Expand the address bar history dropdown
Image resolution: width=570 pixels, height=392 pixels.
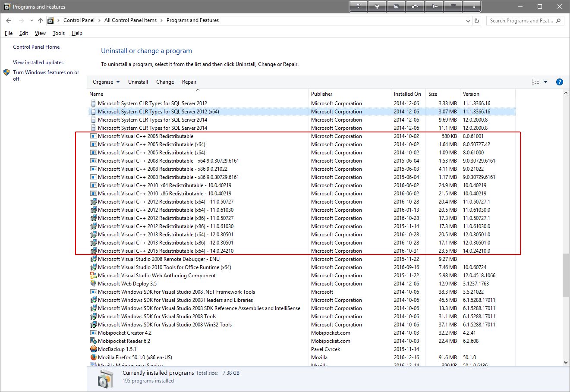(x=469, y=21)
